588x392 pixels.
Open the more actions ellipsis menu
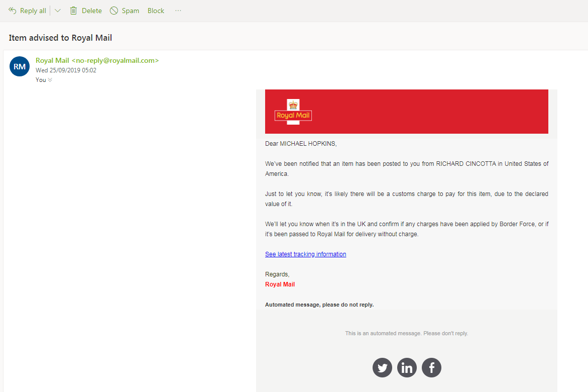[x=178, y=11]
